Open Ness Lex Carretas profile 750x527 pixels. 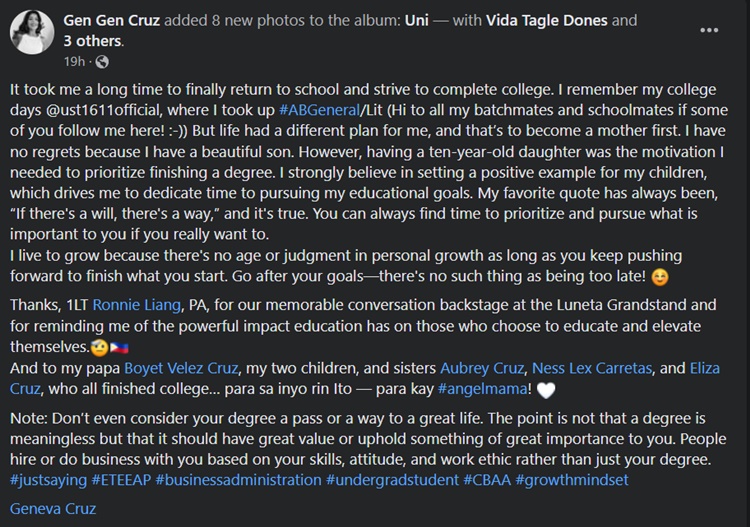tap(592, 368)
